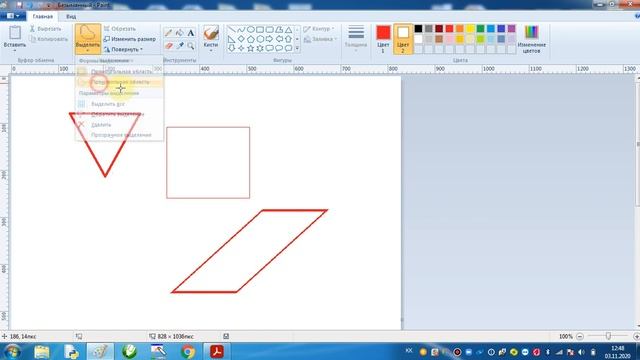This screenshot has width=640, height=360.
Task: Open the Заливка shape fill dropdown
Action: tap(320, 39)
